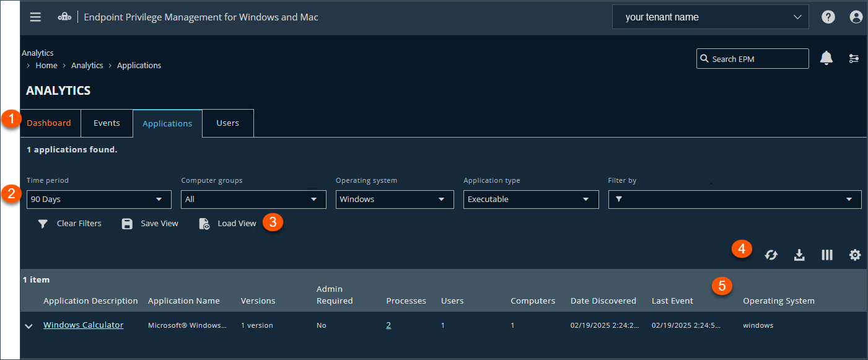Open the help question mark icon

828,17
